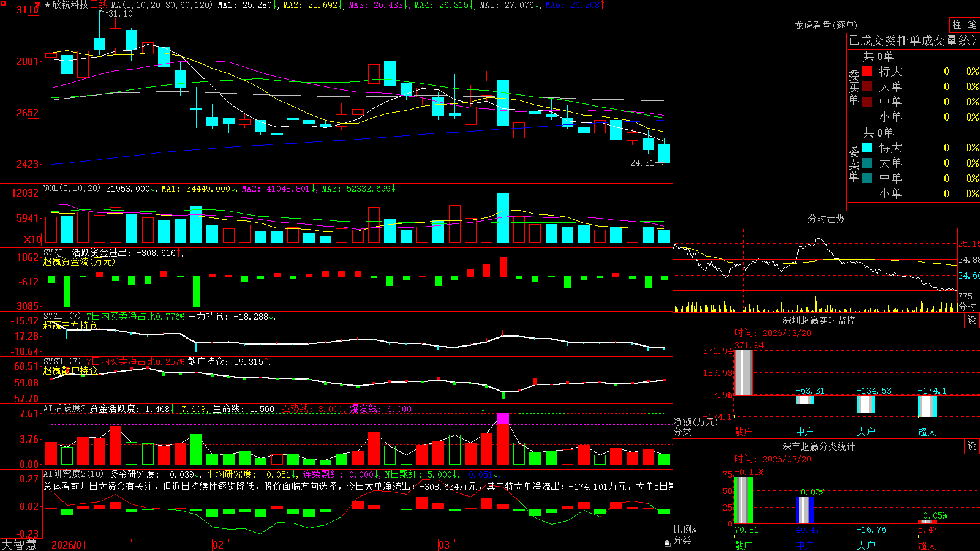Click the AI活跃度2 indicator label
The height and width of the screenshot is (551, 980).
tap(65, 408)
